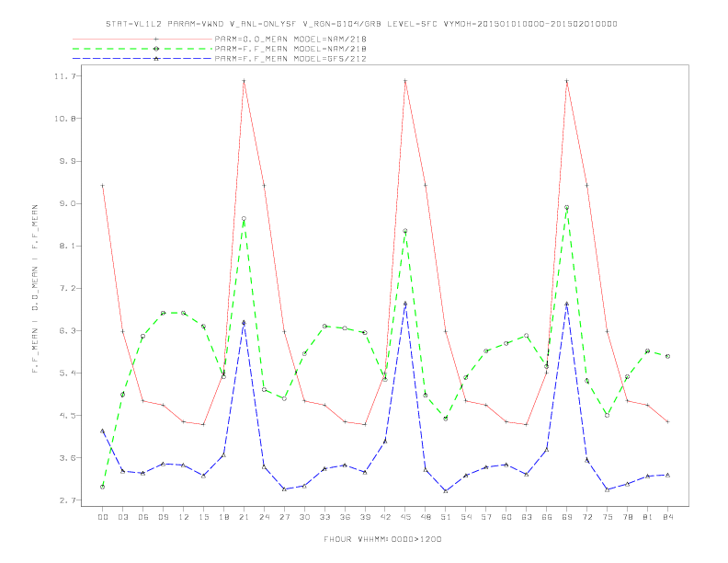The height and width of the screenshot is (563, 728).
Task: Click the y-axis tick label 8.1
Action: pos(68,246)
